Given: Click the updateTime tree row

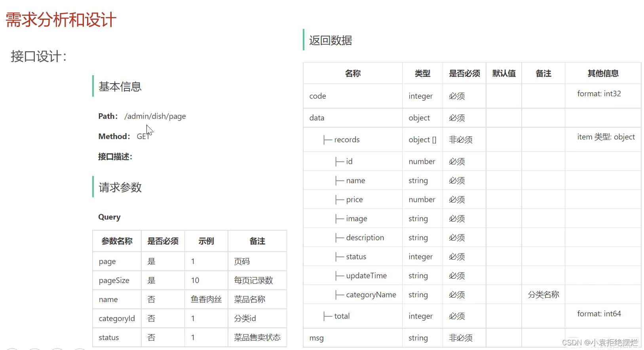Looking at the screenshot, I should (x=361, y=275).
